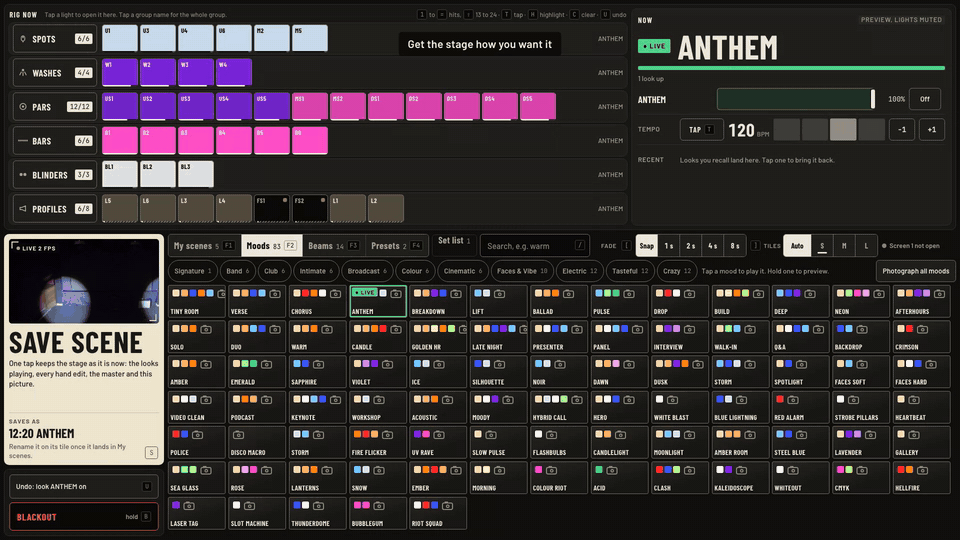Click the camera icon on live ANTHEM tile

pyautogui.click(x=396, y=294)
